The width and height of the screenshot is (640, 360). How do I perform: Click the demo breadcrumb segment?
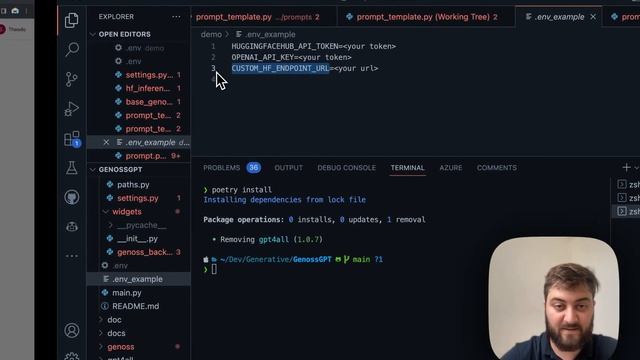pos(211,35)
